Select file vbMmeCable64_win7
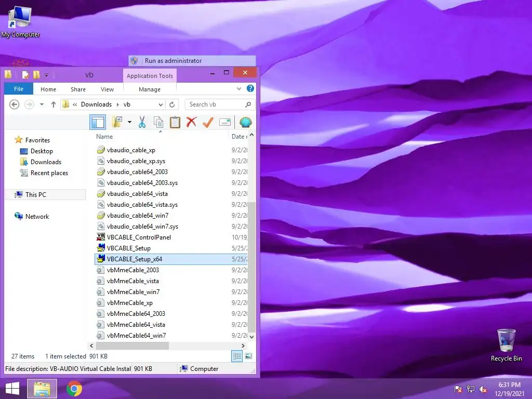The image size is (532, 399). 136,335
